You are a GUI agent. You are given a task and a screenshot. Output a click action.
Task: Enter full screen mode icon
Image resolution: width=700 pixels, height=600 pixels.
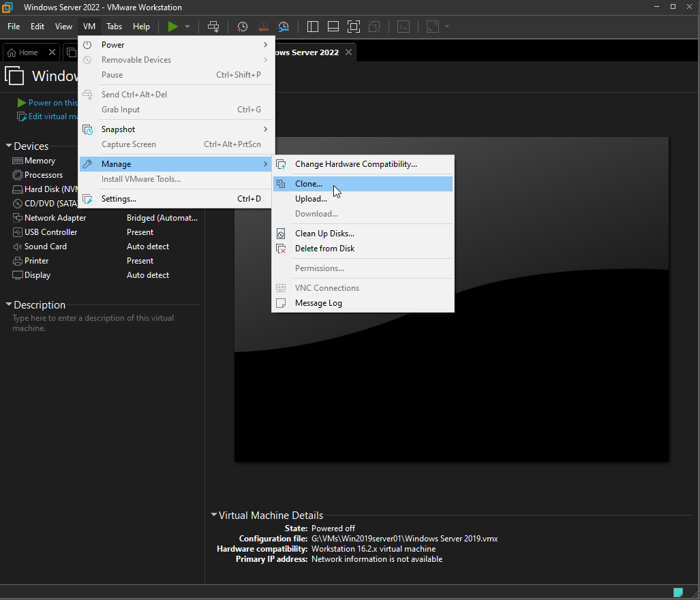354,27
